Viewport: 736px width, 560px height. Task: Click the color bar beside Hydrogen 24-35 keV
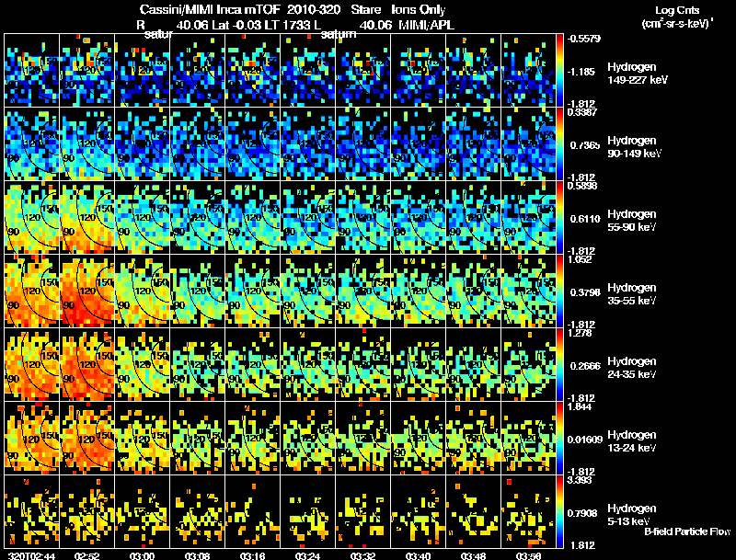click(559, 365)
